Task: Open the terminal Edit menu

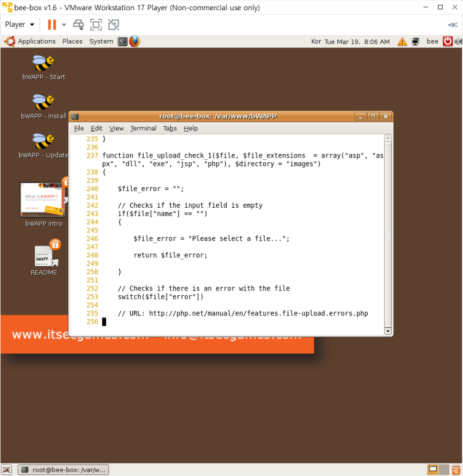Action: coord(96,128)
